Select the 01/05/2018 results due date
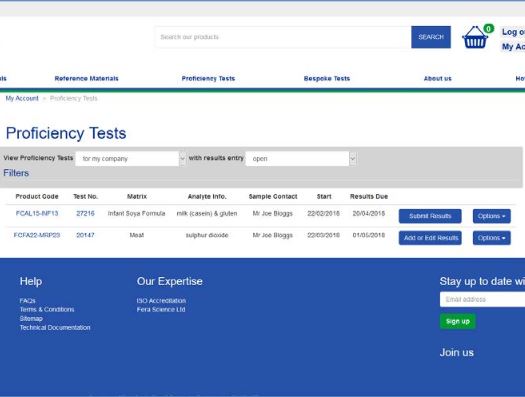Screen dimensions: 525x397 coord(369,235)
